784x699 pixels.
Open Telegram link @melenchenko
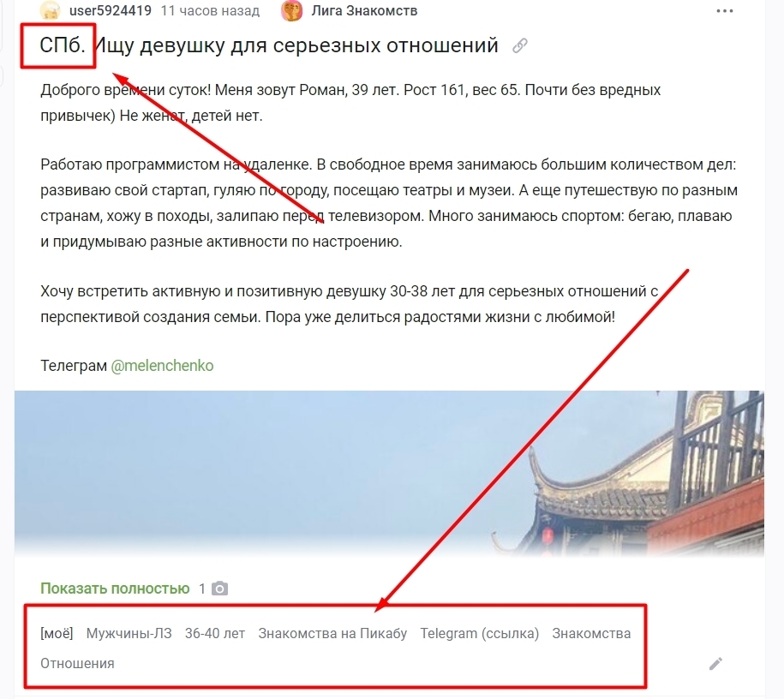(x=162, y=366)
